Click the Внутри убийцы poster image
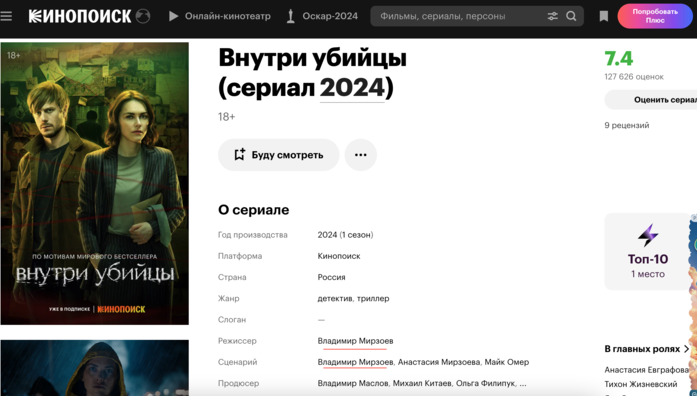Viewport: 697px width, 396px height. (95, 184)
